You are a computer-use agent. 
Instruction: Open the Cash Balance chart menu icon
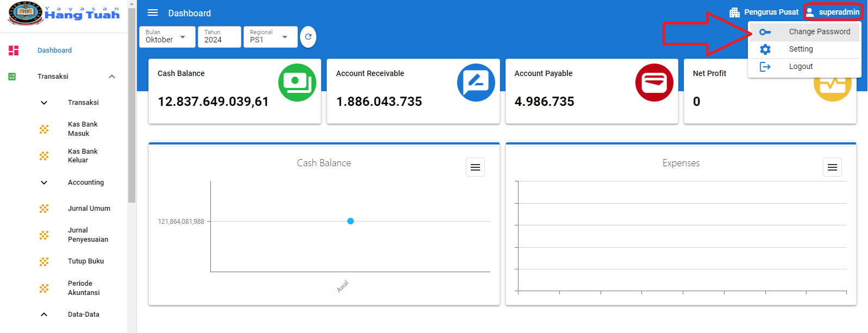475,167
